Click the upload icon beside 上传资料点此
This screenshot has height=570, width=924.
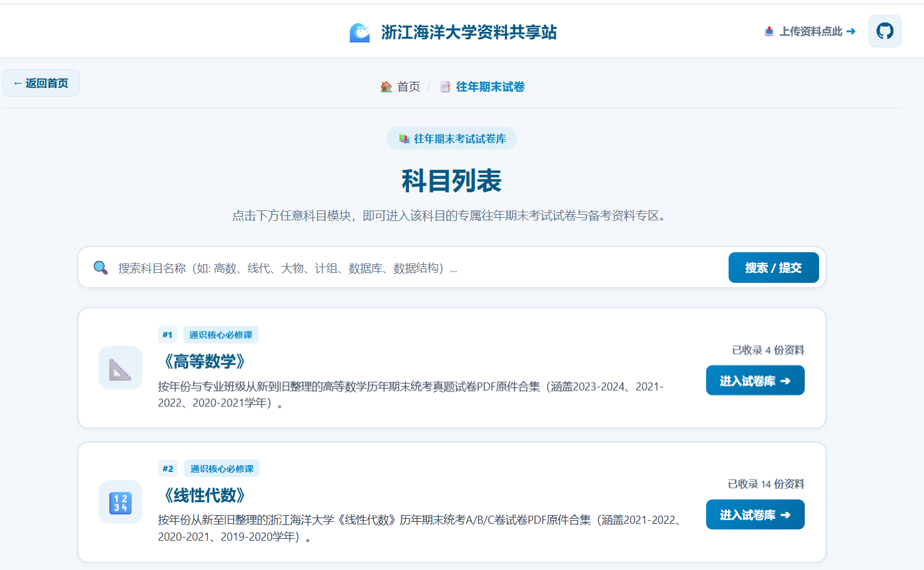(x=769, y=31)
